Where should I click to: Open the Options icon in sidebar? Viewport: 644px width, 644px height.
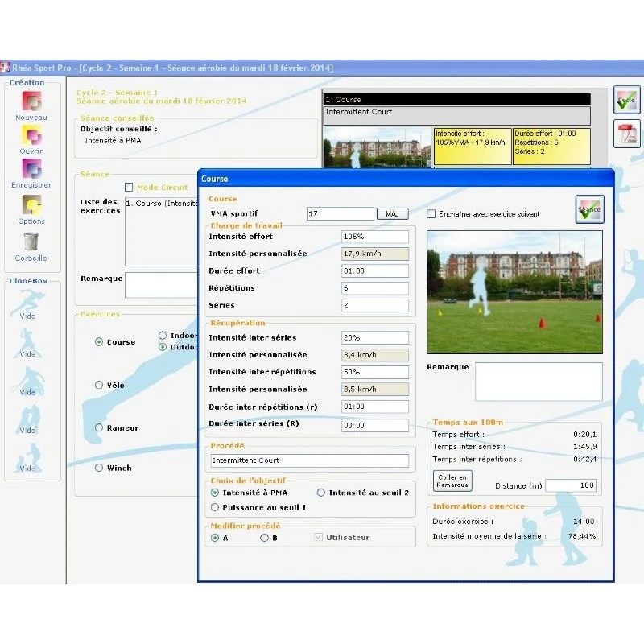31,204
